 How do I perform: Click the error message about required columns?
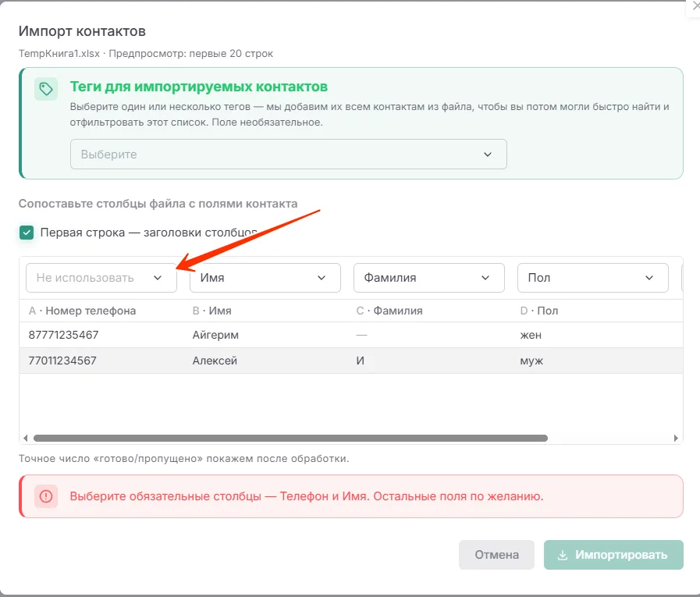click(307, 496)
